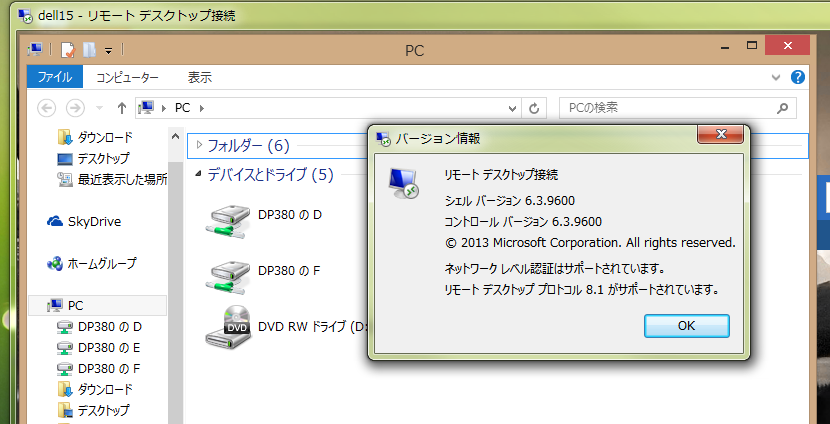The width and height of the screenshot is (830, 424).
Task: Open ホームグループ in the navigation pane
Action: pyautogui.click(x=92, y=263)
